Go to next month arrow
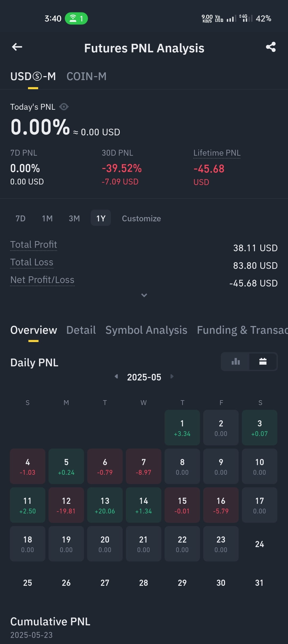The width and height of the screenshot is (288, 644). point(172,376)
